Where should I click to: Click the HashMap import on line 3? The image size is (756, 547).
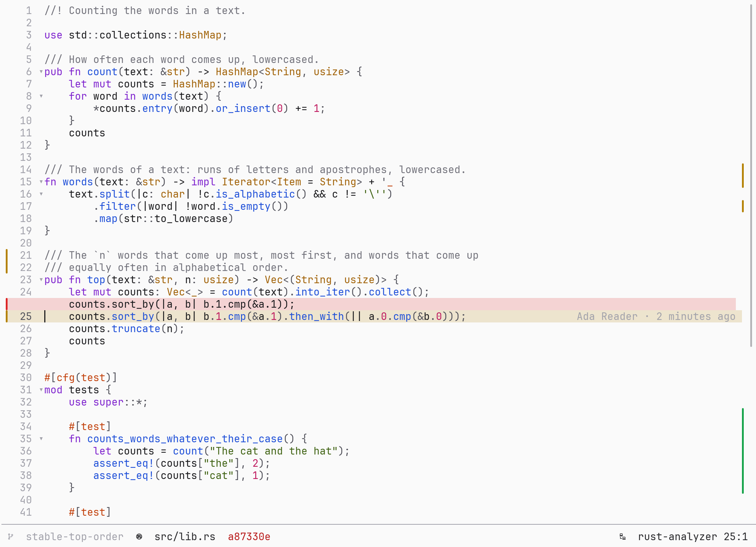pyautogui.click(x=200, y=35)
